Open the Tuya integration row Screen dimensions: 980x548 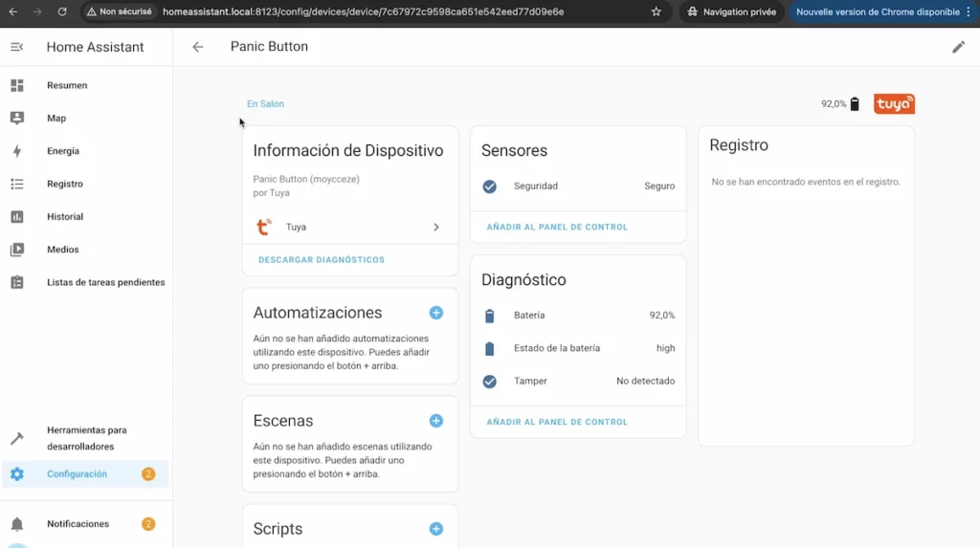pyautogui.click(x=350, y=227)
